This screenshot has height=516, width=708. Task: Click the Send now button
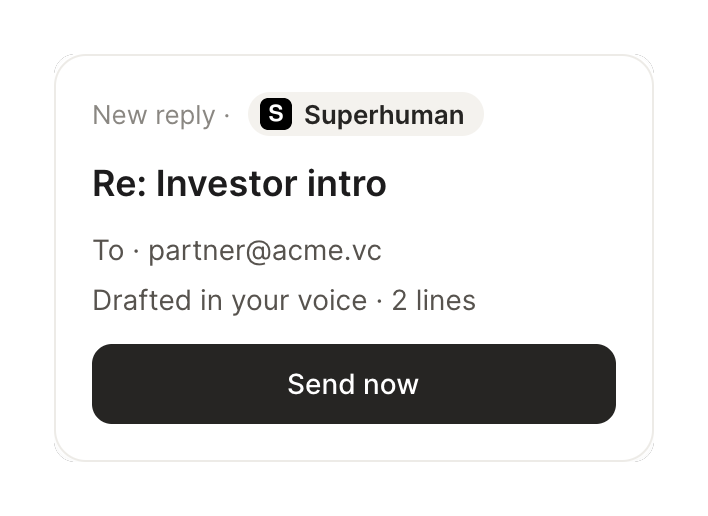[354, 384]
